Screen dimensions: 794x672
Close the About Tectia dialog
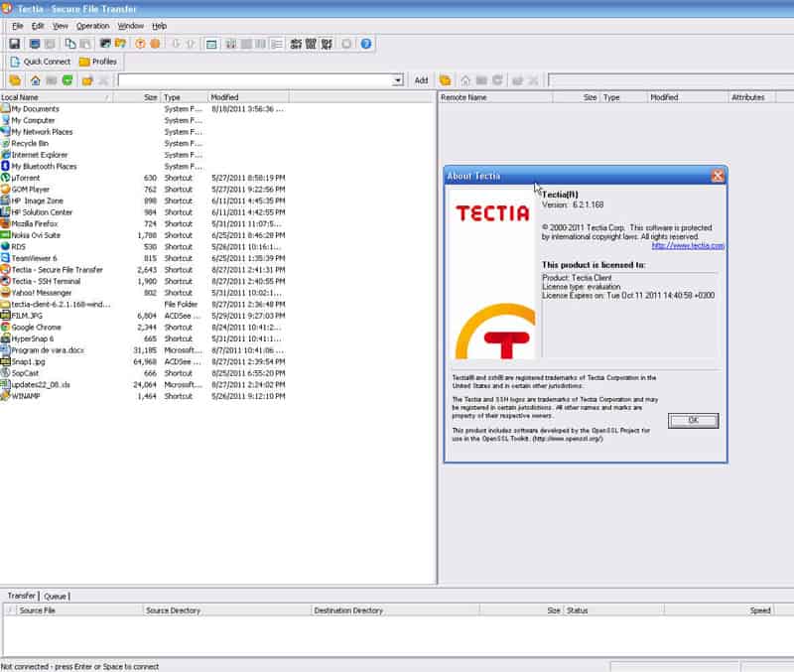pos(718,176)
